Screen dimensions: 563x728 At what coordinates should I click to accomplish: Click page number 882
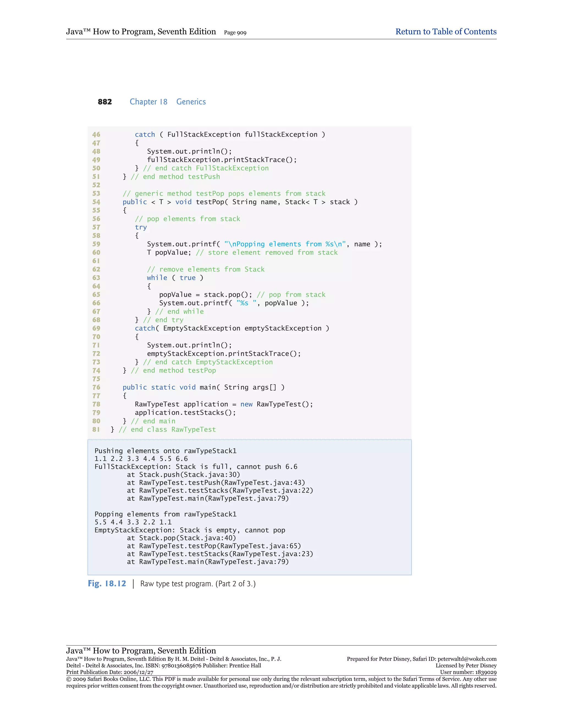105,102
